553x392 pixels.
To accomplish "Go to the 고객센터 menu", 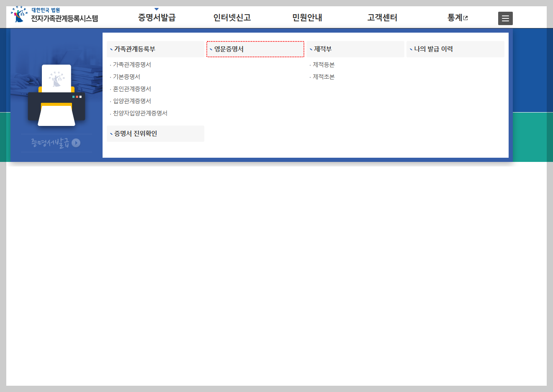I will point(381,18).
